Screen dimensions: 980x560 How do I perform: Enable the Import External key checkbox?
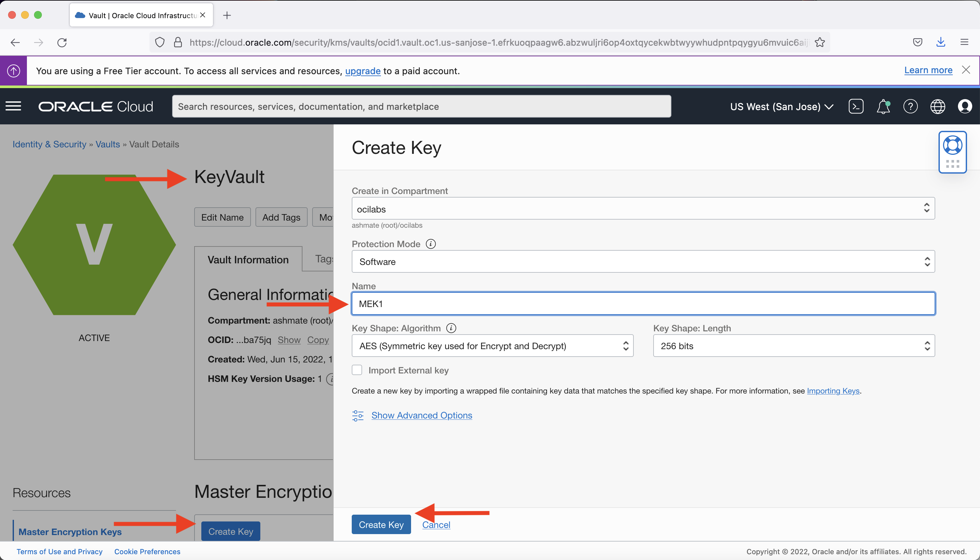(x=357, y=370)
